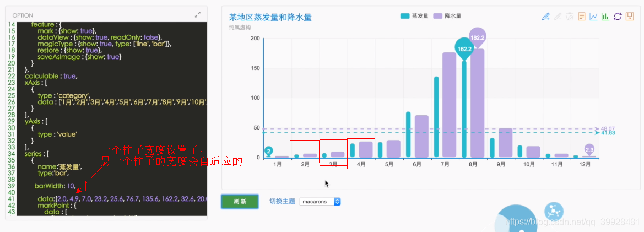Click the 2.3 mark point at 12月

pos(589,150)
